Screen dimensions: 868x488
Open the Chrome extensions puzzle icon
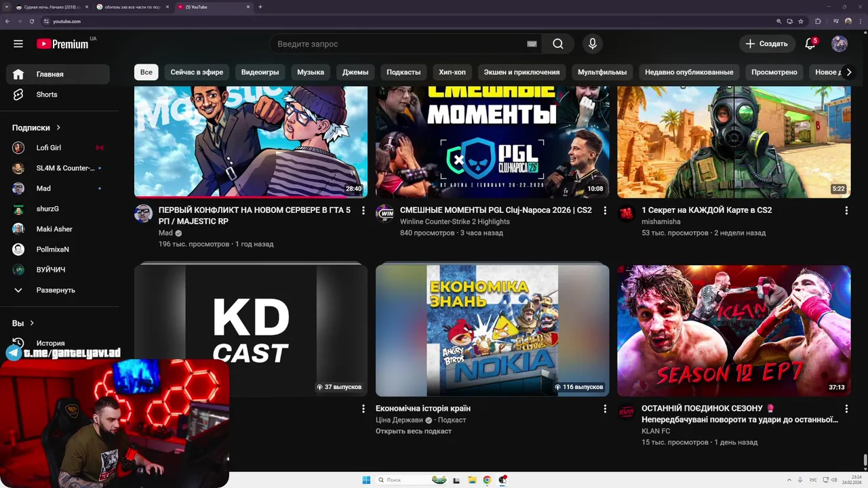818,21
